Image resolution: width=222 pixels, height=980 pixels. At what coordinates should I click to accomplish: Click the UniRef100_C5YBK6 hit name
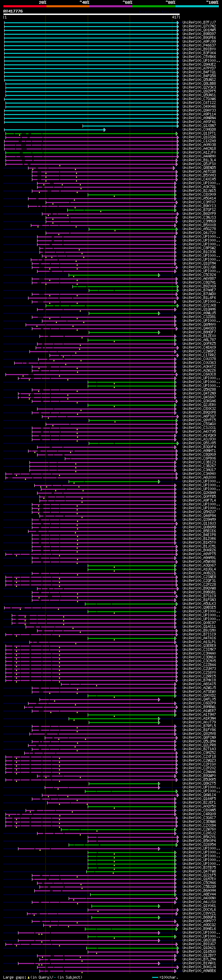[x=199, y=57]
